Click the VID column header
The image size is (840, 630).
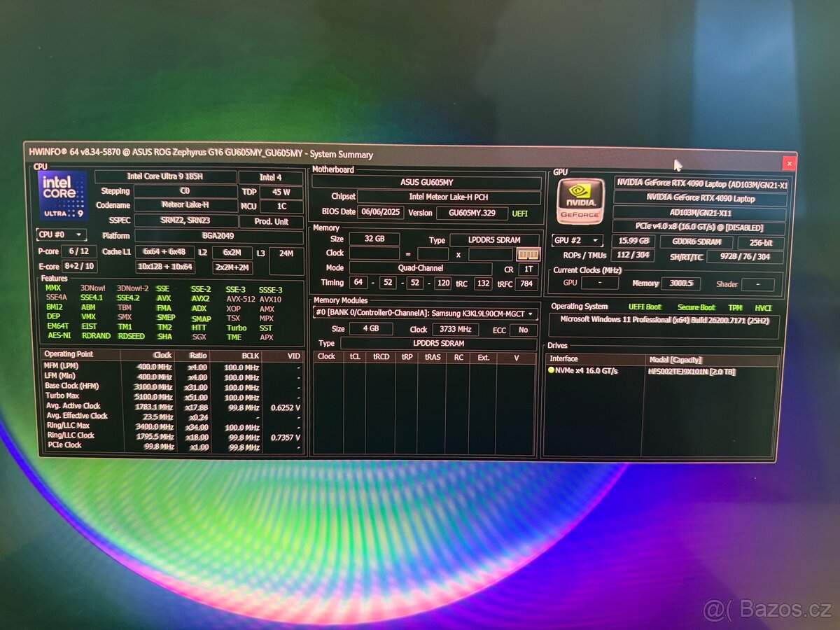293,356
